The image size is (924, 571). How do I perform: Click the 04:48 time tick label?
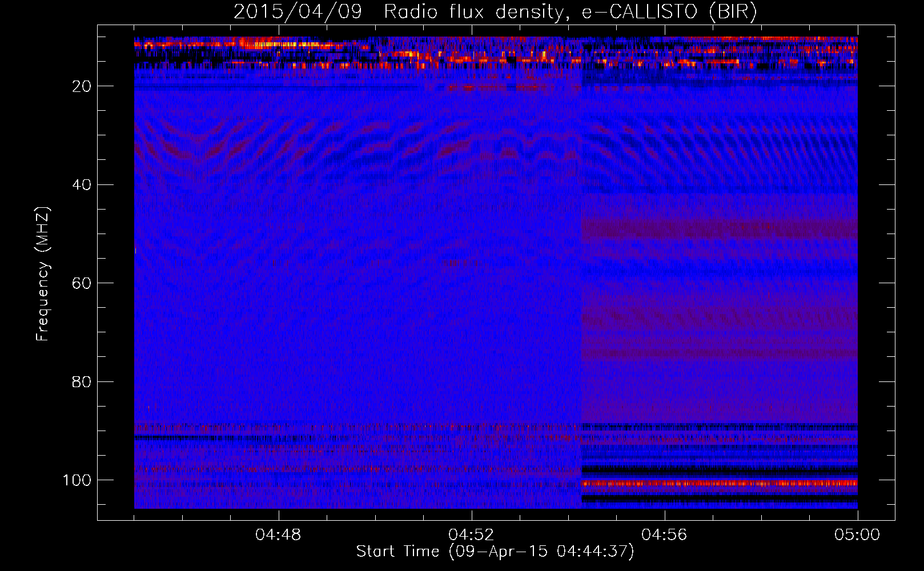[x=278, y=535]
